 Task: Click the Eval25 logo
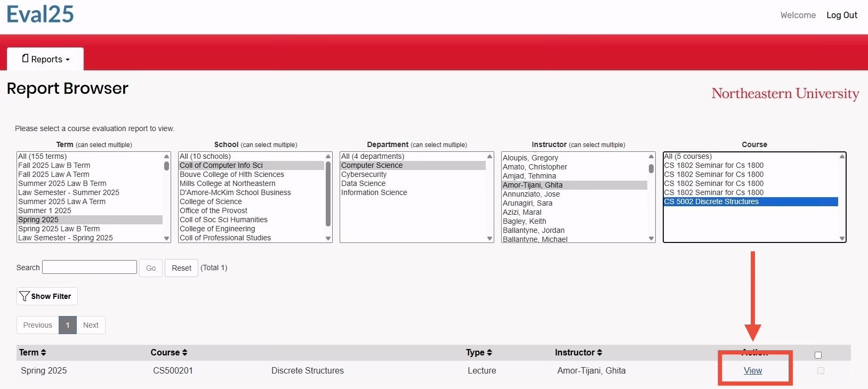(41, 14)
